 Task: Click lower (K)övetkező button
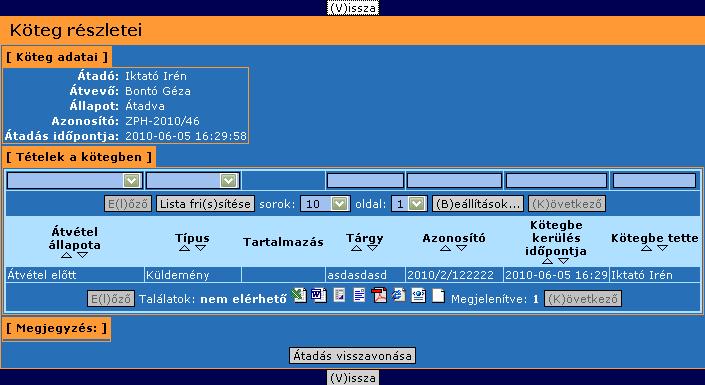pyautogui.click(x=583, y=299)
